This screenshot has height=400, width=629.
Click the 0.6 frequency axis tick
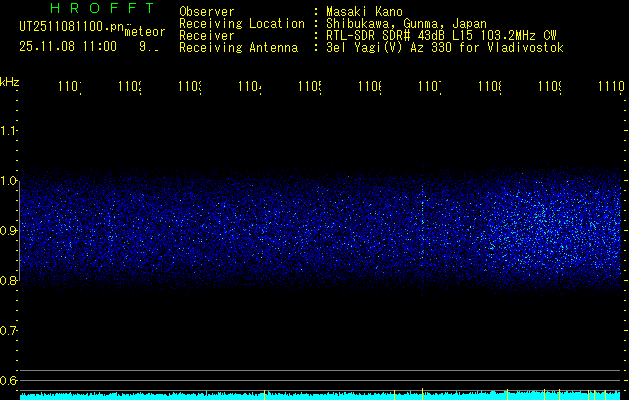click(x=9, y=381)
